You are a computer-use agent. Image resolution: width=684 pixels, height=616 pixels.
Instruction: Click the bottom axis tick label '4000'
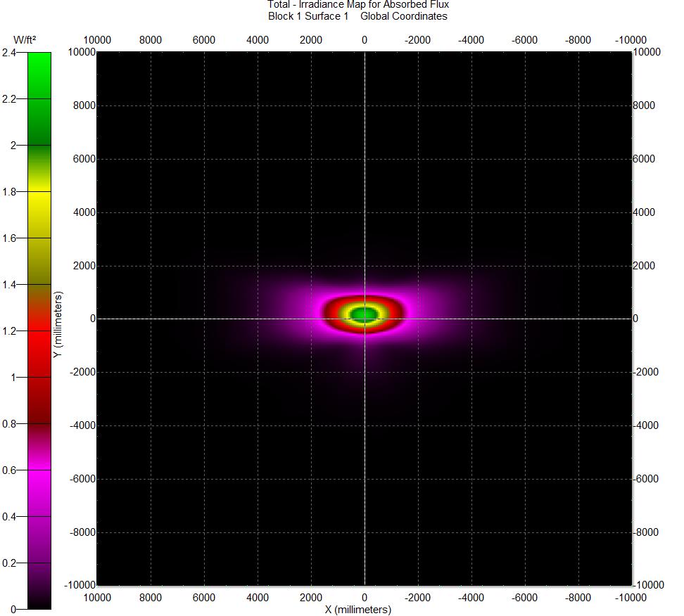[258, 598]
